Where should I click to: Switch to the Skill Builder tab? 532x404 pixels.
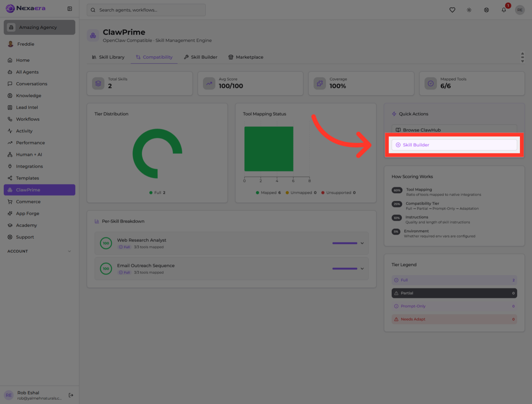pos(201,57)
